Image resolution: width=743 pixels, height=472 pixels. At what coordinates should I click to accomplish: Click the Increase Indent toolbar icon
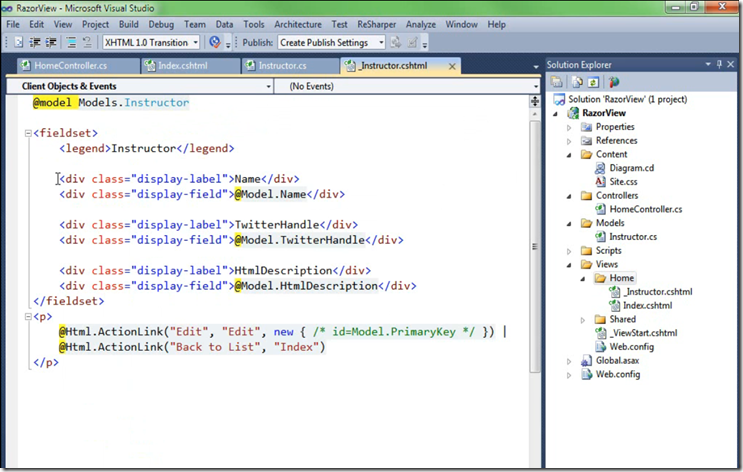coord(51,42)
